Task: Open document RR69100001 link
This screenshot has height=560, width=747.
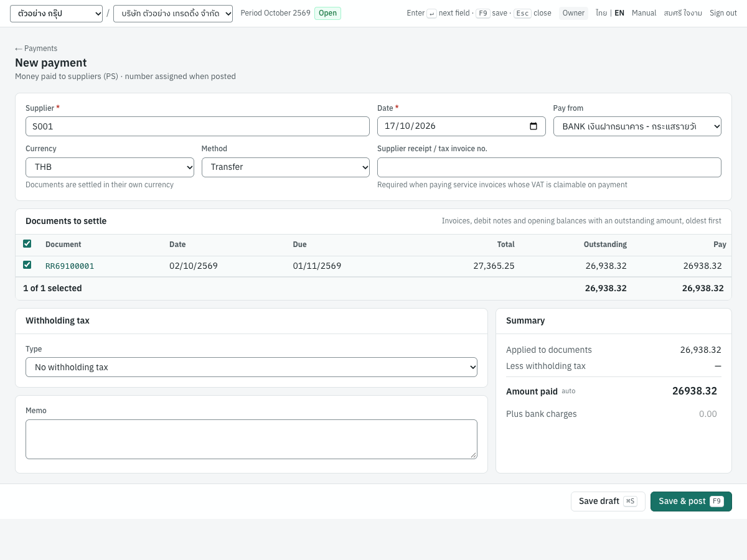Action: click(x=70, y=266)
